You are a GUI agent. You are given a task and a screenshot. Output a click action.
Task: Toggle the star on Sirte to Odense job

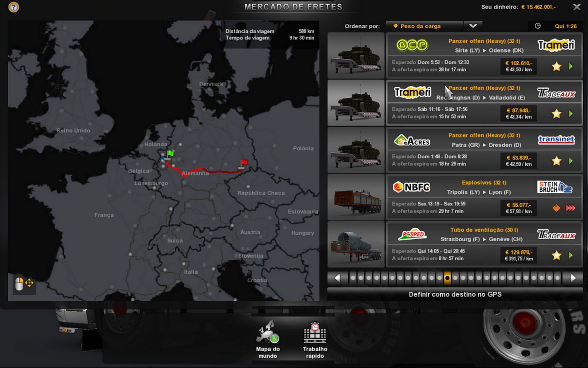point(556,66)
